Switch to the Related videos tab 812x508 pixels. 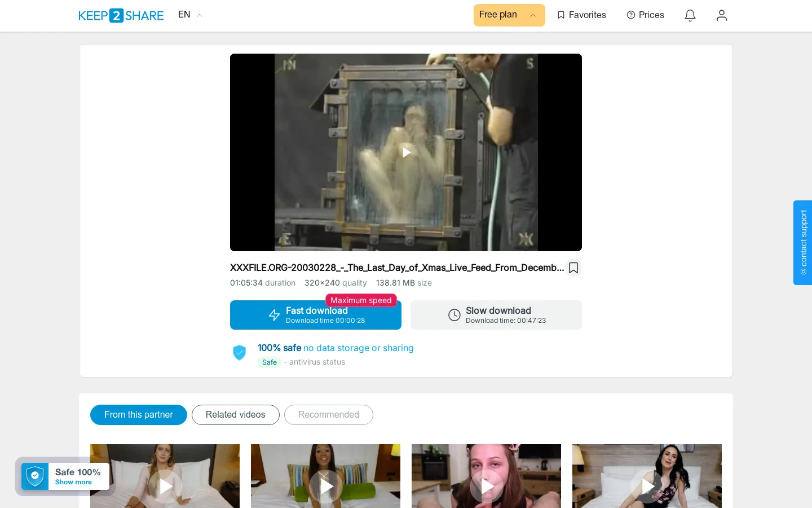point(236,415)
